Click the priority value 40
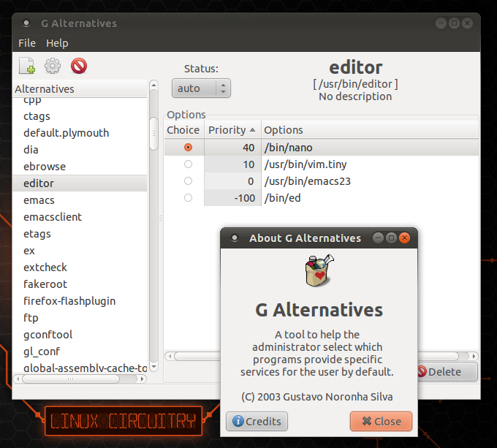The height and width of the screenshot is (448, 497). [x=248, y=148]
